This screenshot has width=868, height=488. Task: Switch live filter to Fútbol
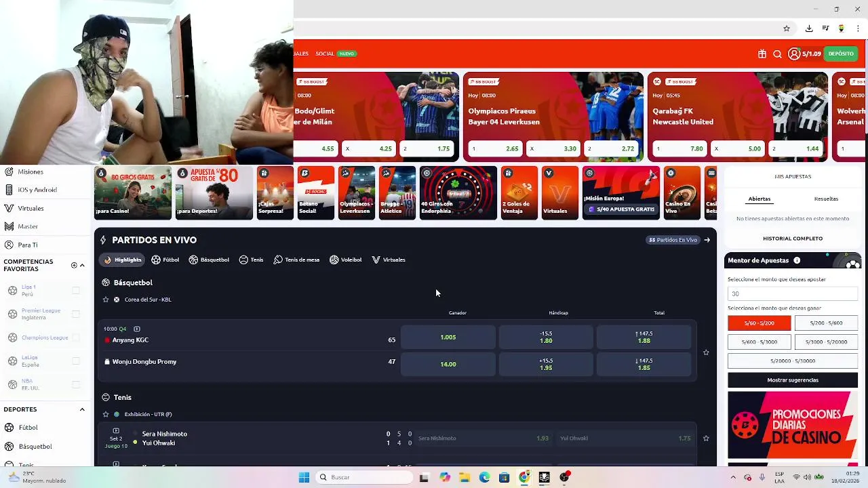[165, 260]
